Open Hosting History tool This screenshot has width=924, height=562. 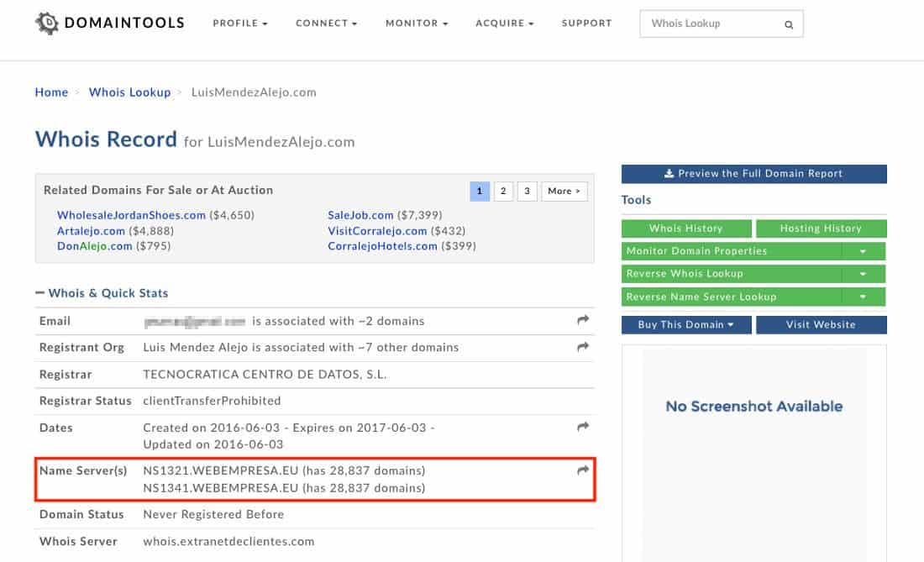click(821, 228)
